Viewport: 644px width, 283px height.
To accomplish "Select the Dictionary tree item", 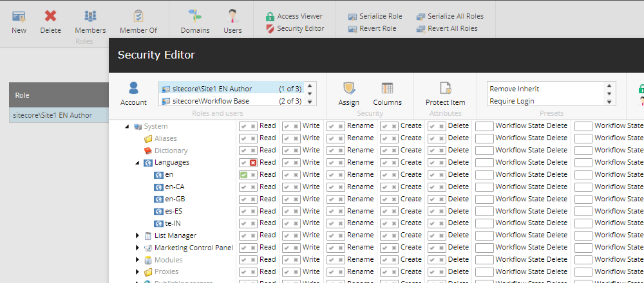I will coord(171,151).
